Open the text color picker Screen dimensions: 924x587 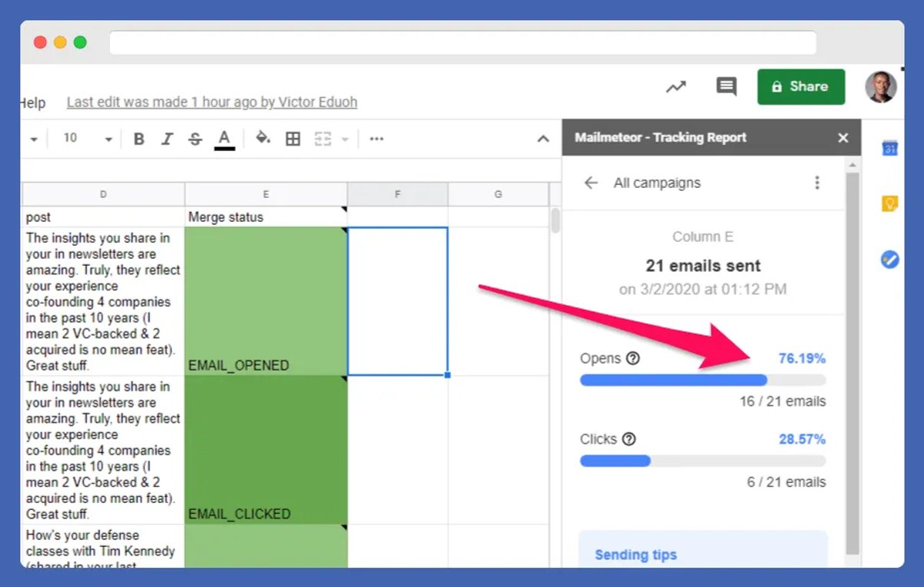[224, 139]
